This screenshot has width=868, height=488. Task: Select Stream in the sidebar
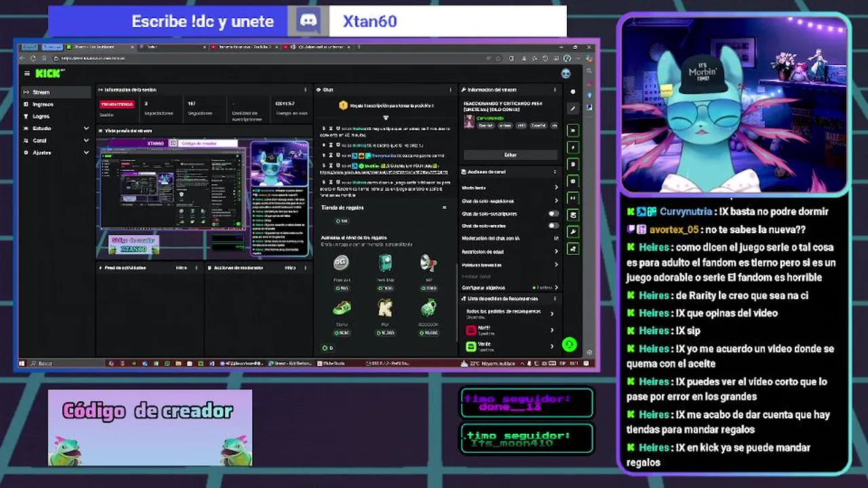(56, 92)
